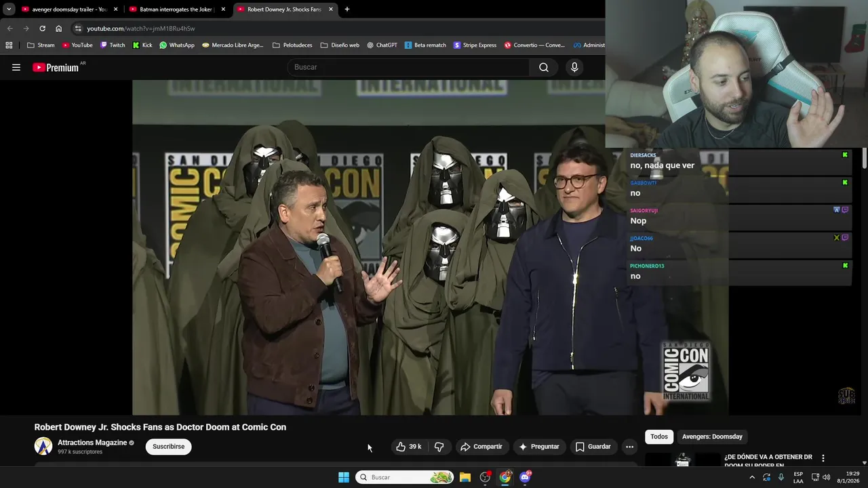Click chat username SAIGORYUJI
The image size is (868, 488).
644,210
